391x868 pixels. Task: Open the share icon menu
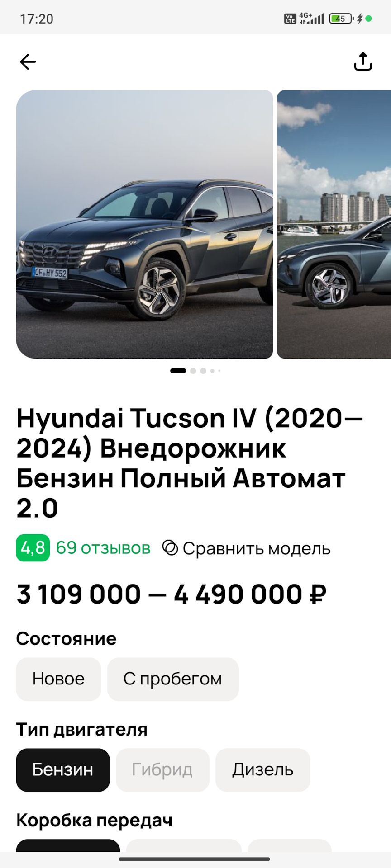363,61
